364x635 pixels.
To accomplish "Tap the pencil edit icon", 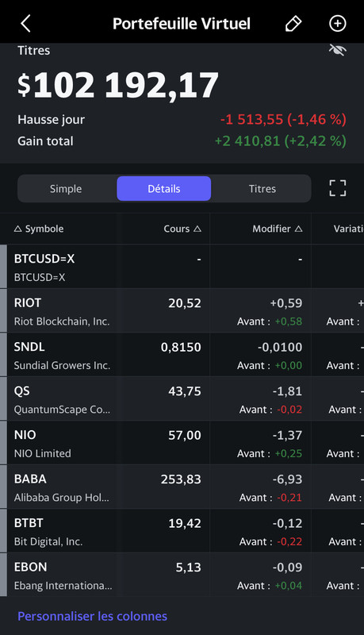I will [293, 24].
